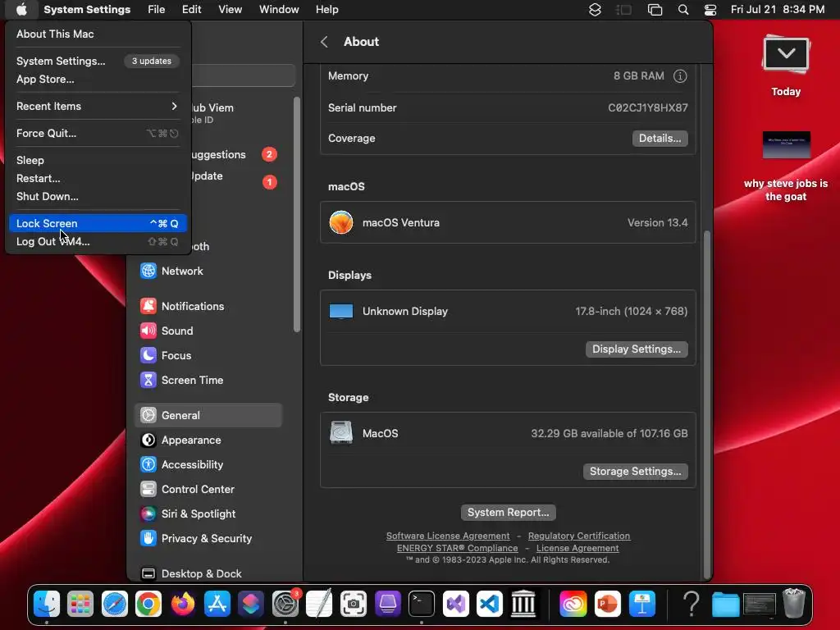Image resolution: width=840 pixels, height=630 pixels.
Task: Open PowerPoint from the dock
Action: point(607,604)
